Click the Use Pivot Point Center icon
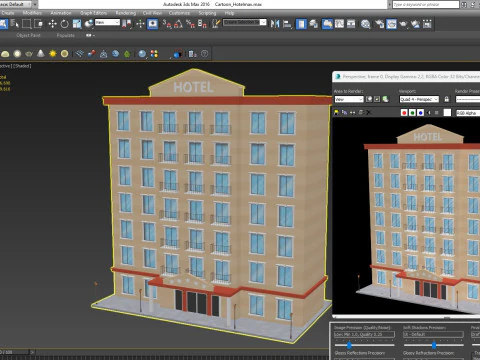 coord(127,24)
